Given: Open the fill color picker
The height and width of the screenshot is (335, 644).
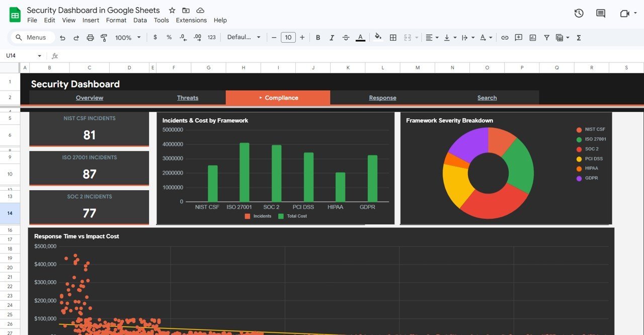Looking at the screenshot, I should [378, 37].
